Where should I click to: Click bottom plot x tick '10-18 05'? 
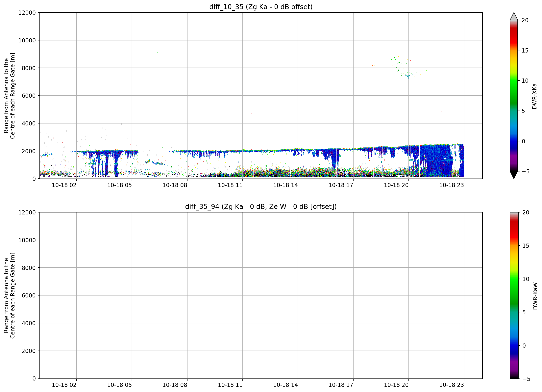coord(119,385)
